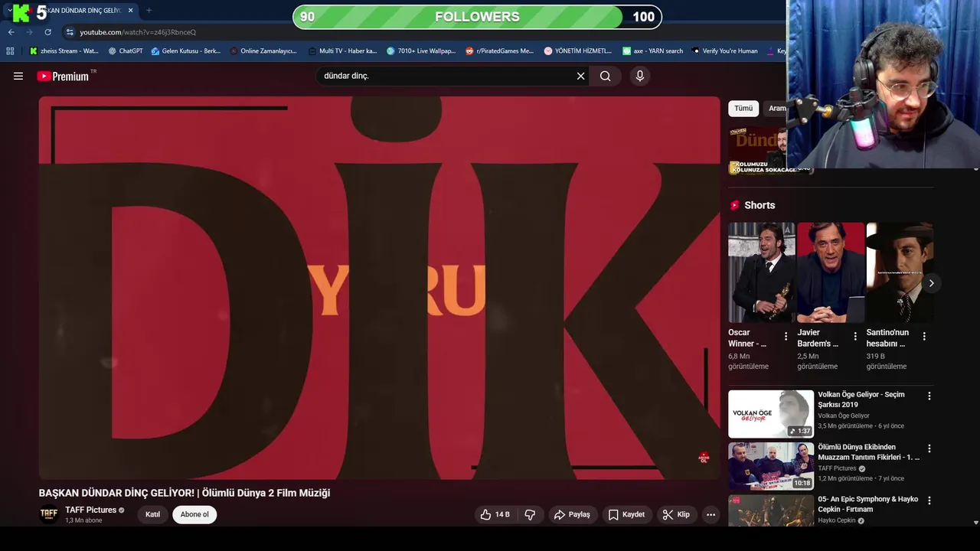Click the browser address bar URL
Screen dimensions: 980x551
point(138,32)
